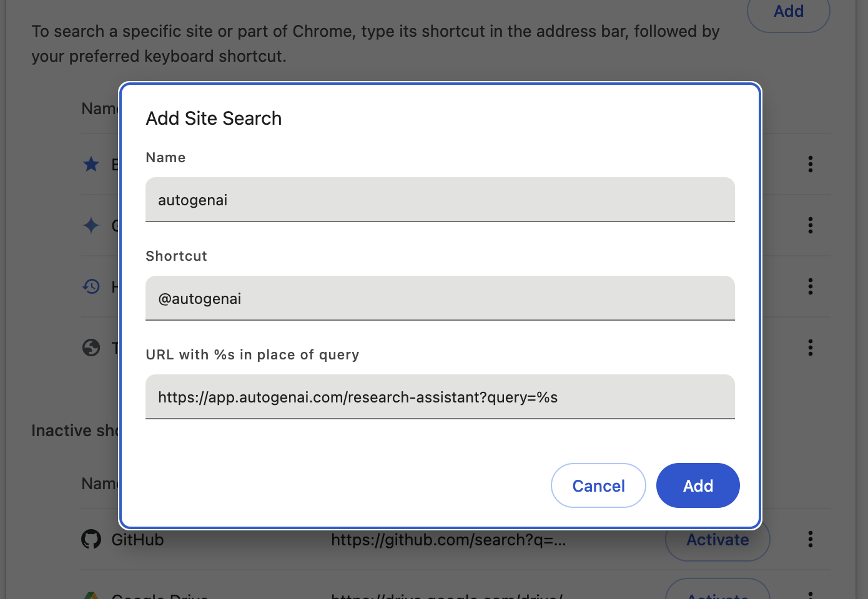Open more actions for the globe icon row
The width and height of the screenshot is (868, 599).
point(811,348)
